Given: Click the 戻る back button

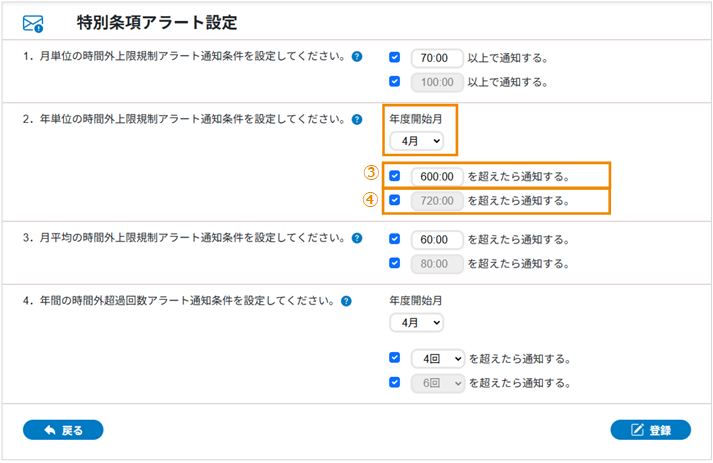Looking at the screenshot, I should click(63, 430).
